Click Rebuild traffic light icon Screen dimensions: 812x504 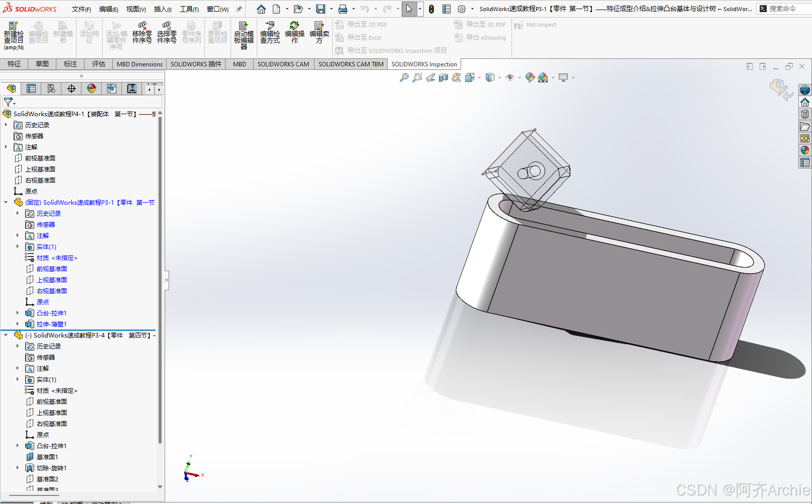coord(431,9)
